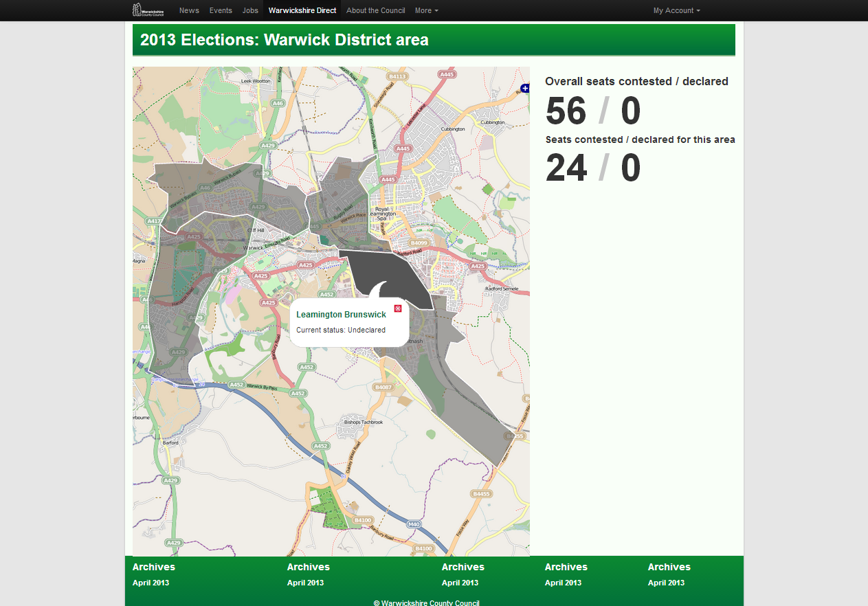Click the Leek Wootton map label

click(x=256, y=80)
